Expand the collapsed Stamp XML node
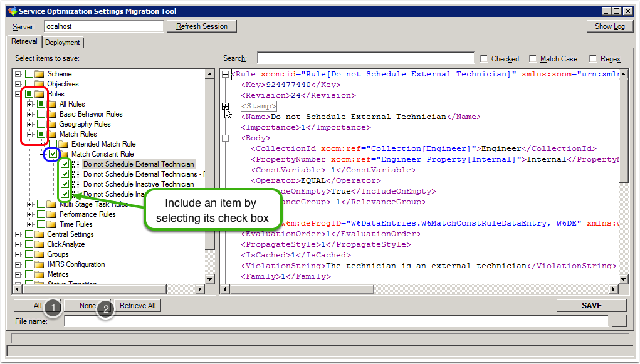 click(225, 107)
